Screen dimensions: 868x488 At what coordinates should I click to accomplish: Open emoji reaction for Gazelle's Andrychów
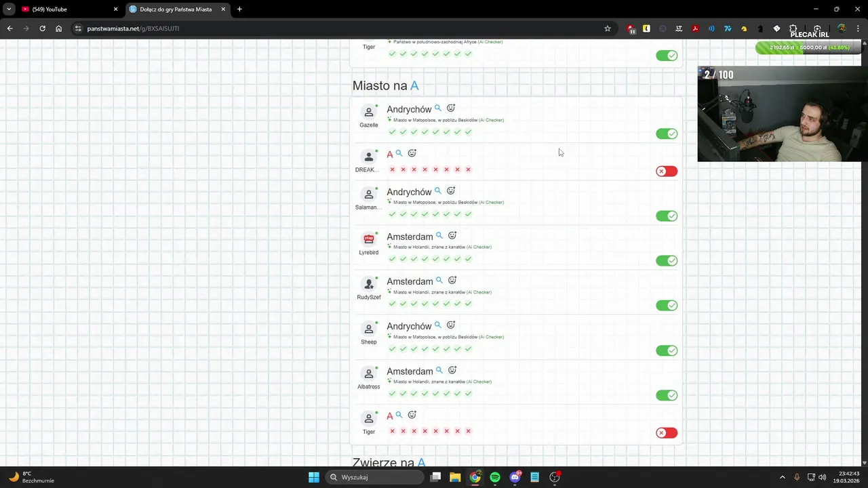[451, 108]
